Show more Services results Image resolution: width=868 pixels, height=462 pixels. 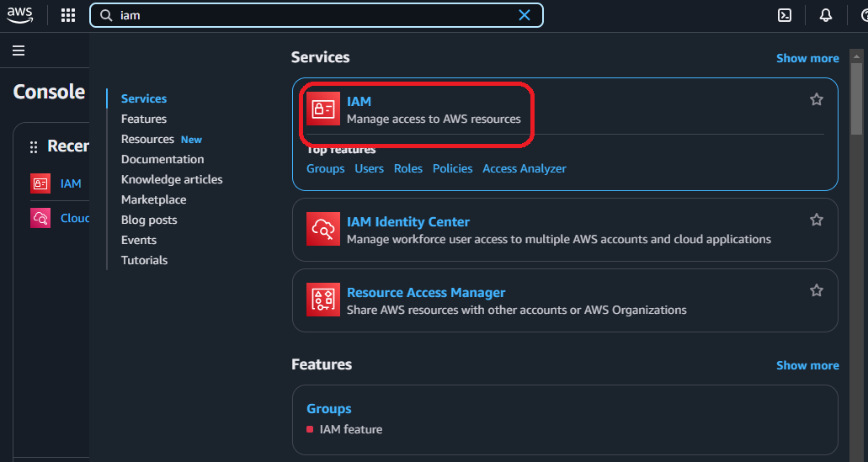click(807, 58)
